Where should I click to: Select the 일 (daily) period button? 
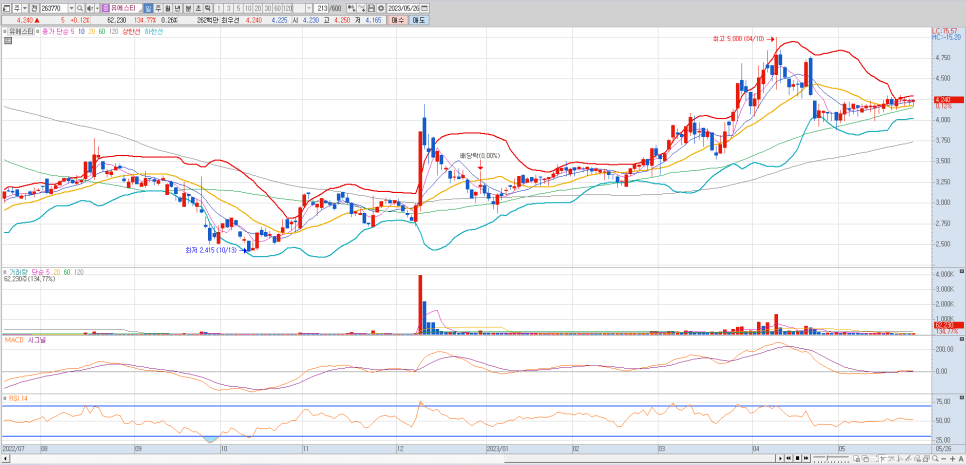(148, 8)
